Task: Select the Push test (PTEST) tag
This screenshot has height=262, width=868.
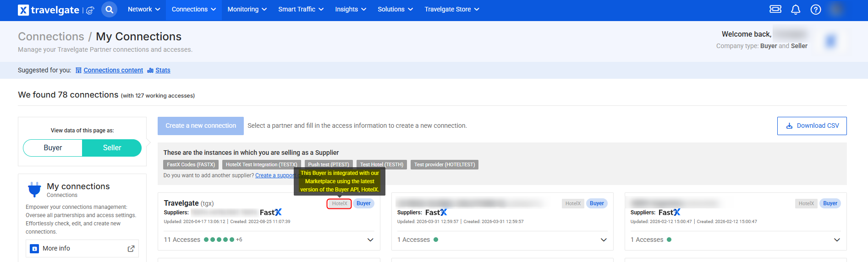Action: (x=329, y=164)
